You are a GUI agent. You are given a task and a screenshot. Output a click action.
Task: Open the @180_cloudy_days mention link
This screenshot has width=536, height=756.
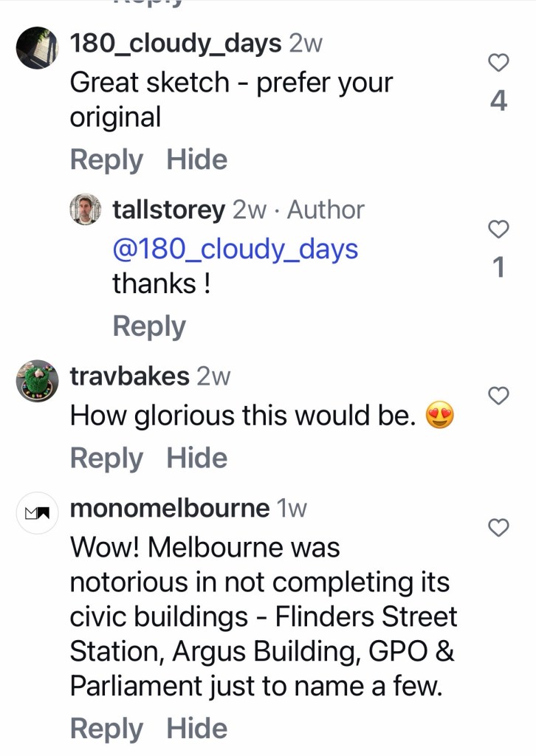(x=236, y=250)
